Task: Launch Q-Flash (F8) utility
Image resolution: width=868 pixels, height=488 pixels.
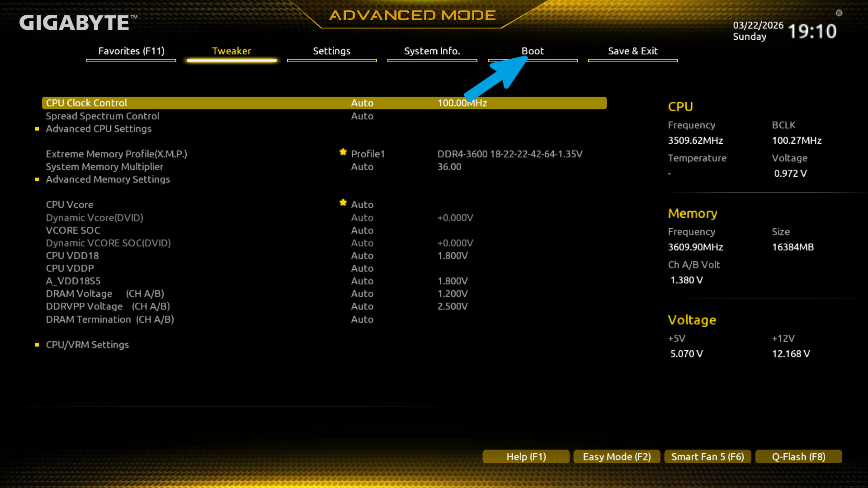Action: coord(798,457)
